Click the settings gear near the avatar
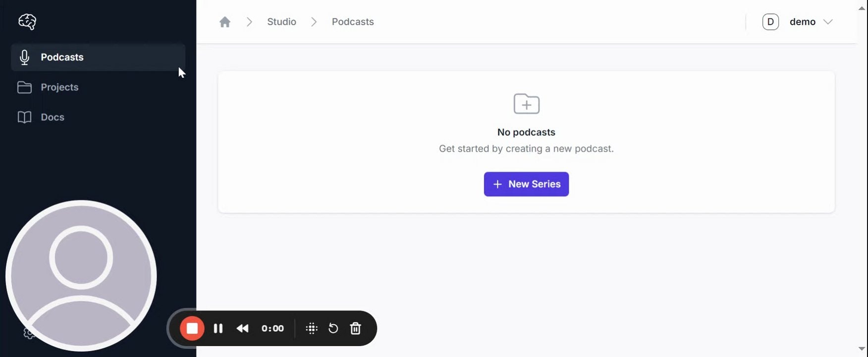This screenshot has width=868, height=357. tap(28, 333)
